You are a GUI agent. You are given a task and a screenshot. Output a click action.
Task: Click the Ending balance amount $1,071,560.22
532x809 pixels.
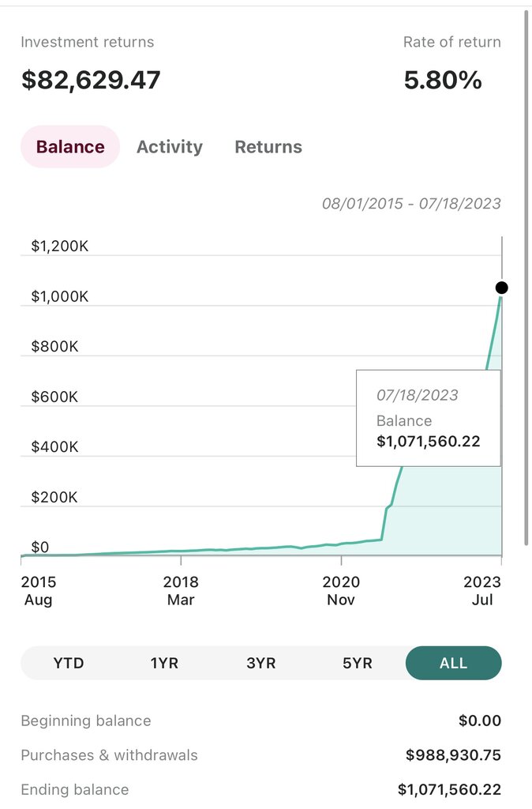pos(449,789)
